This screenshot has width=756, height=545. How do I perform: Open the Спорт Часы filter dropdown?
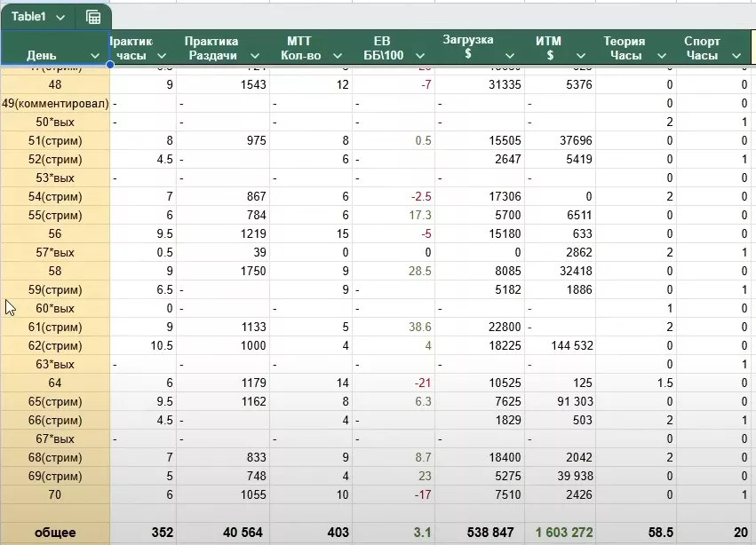click(736, 56)
